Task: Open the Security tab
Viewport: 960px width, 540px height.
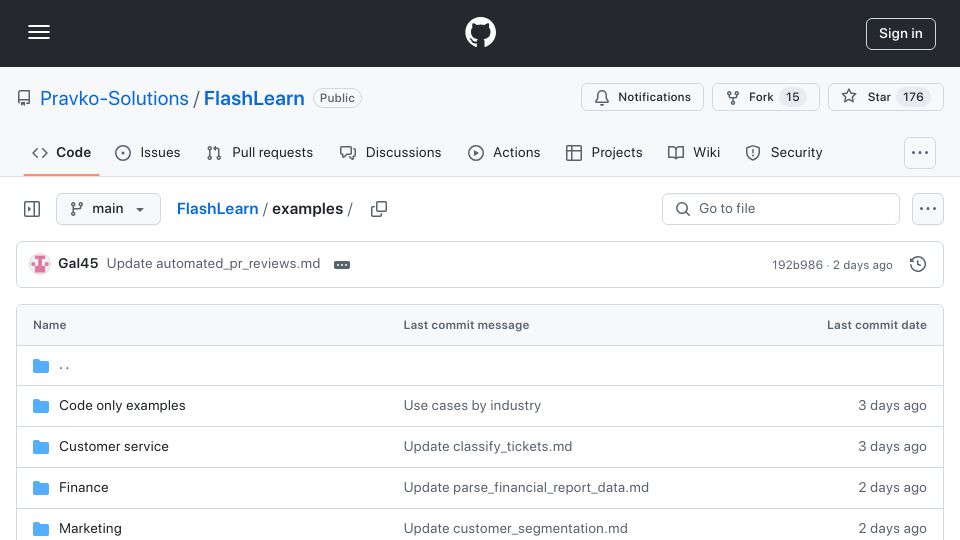Action: 784,152
